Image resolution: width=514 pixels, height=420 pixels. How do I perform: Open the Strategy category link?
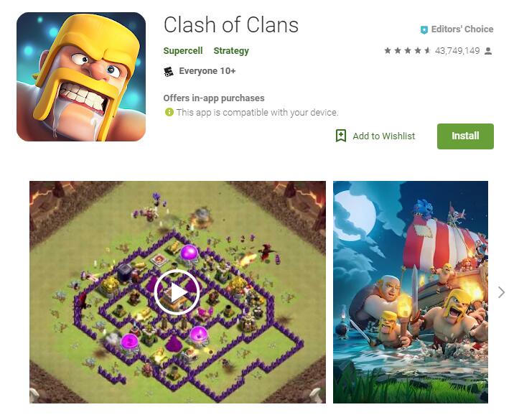(x=231, y=51)
